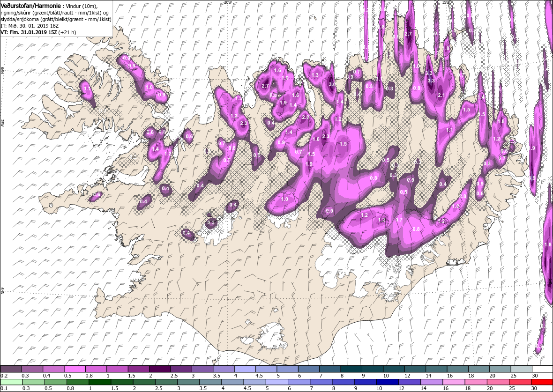Pick dark green rain-scale swatch starting at 1
553x392 pixels.
pyautogui.click(x=100, y=382)
